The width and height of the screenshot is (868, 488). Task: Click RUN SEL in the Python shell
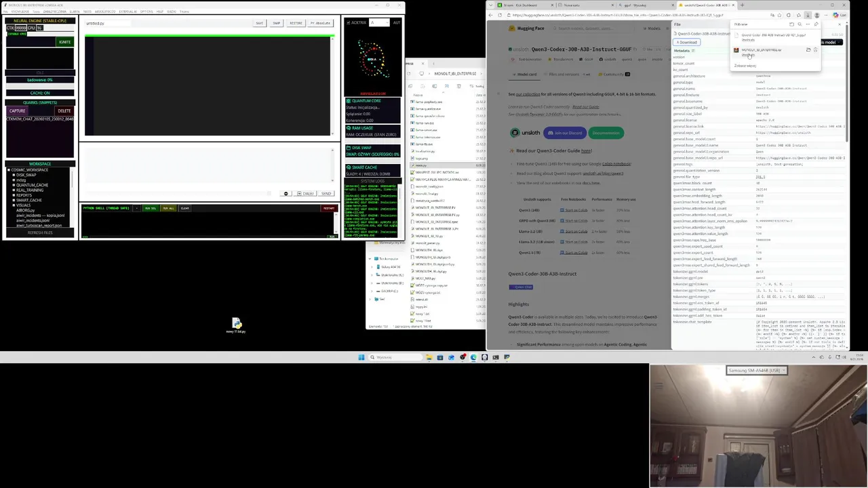click(x=151, y=208)
